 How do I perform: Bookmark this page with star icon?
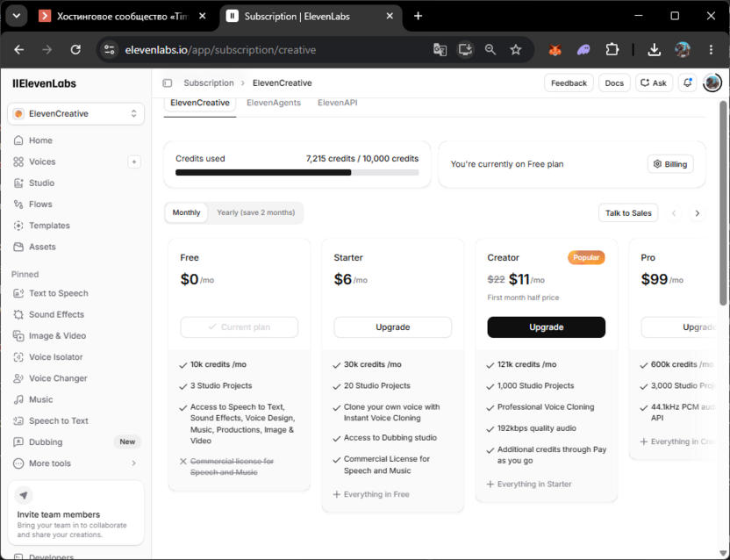(x=515, y=49)
